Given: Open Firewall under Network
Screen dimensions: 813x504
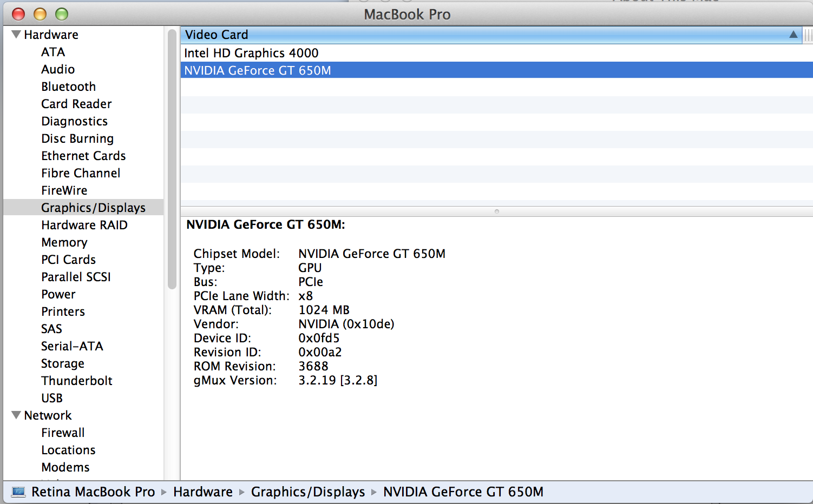Looking at the screenshot, I should point(63,433).
